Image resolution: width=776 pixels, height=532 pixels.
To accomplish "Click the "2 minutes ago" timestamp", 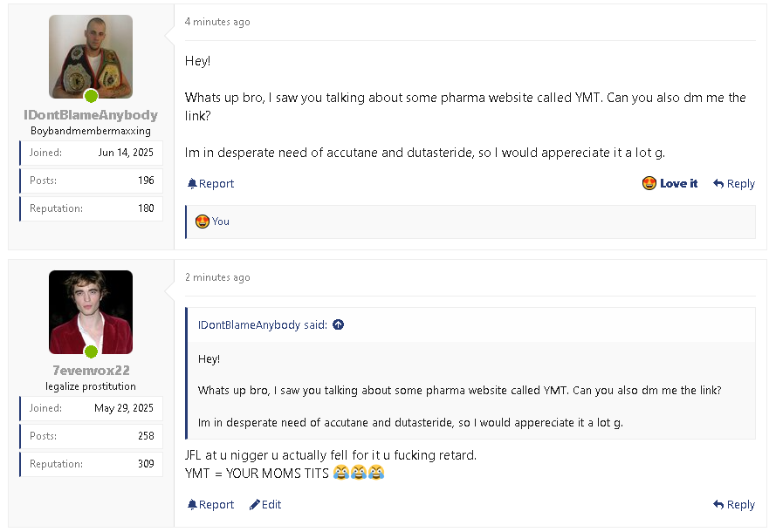I will point(217,277).
